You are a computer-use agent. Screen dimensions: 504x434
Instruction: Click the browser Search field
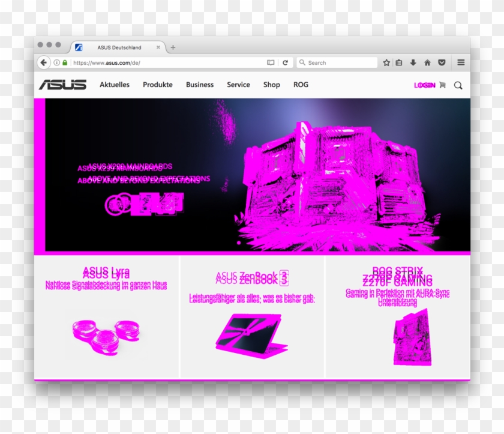coord(337,62)
